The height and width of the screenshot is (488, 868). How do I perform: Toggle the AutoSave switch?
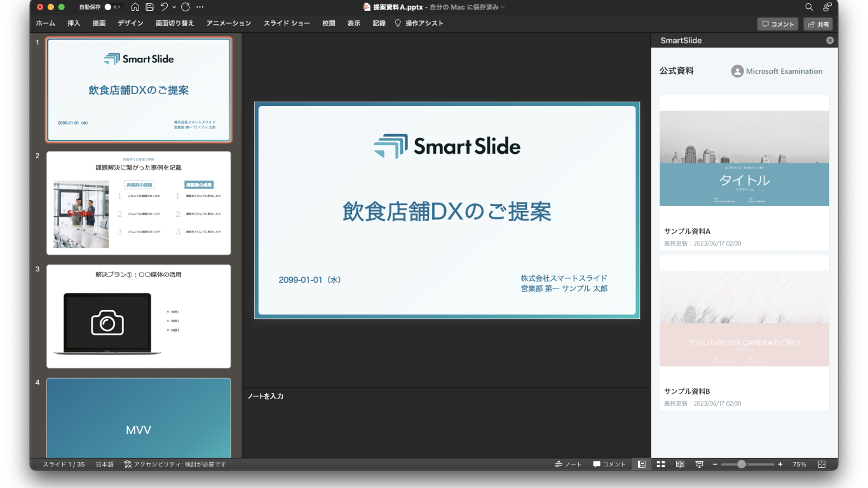click(112, 7)
